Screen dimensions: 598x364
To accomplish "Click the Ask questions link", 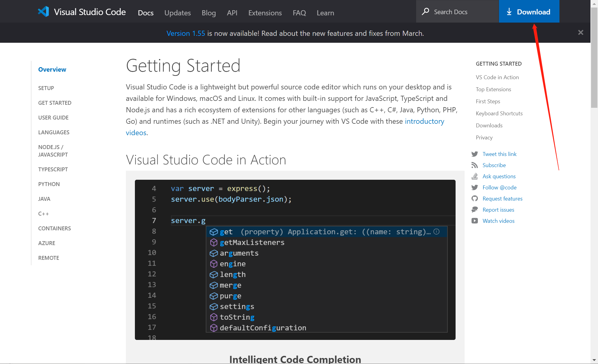I will [x=499, y=176].
